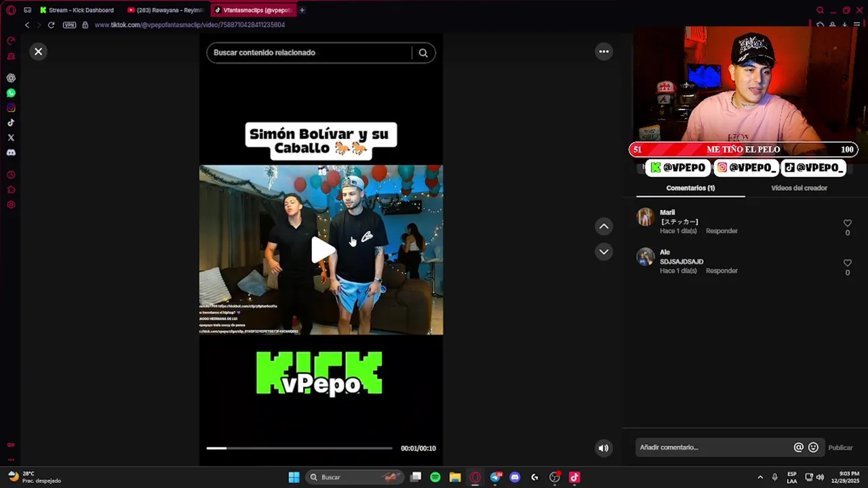The width and height of the screenshot is (868, 488).
Task: Go to previous video with up chevron
Action: 604,226
